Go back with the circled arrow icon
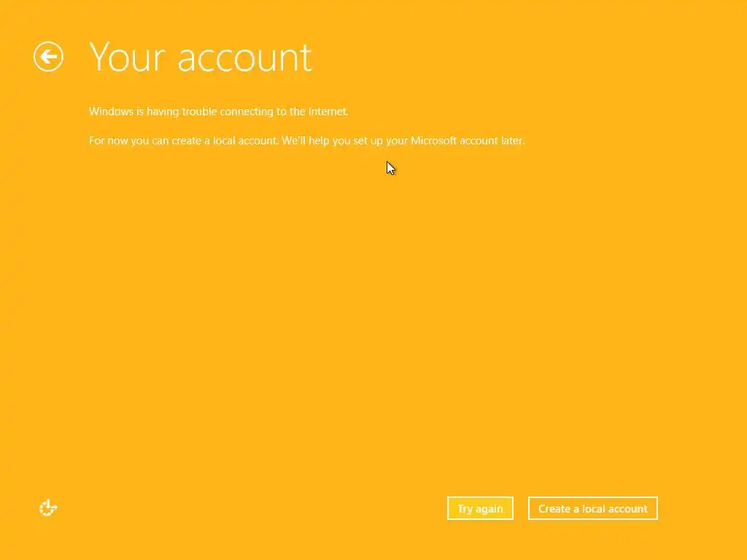Viewport: 747px width, 560px height. [x=48, y=57]
